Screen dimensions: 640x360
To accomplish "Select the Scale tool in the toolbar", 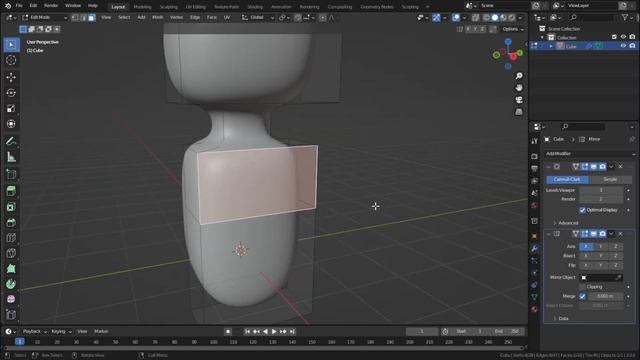I will point(11,109).
